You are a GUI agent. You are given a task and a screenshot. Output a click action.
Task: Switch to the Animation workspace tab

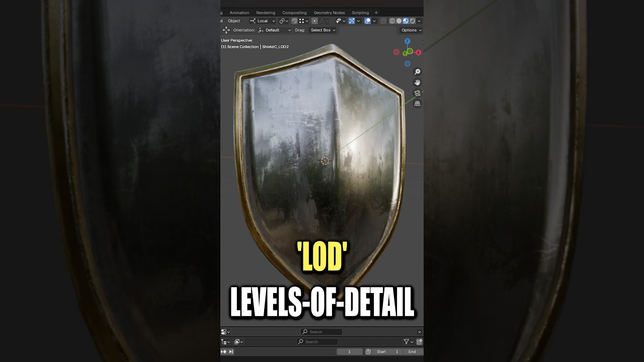239,13
